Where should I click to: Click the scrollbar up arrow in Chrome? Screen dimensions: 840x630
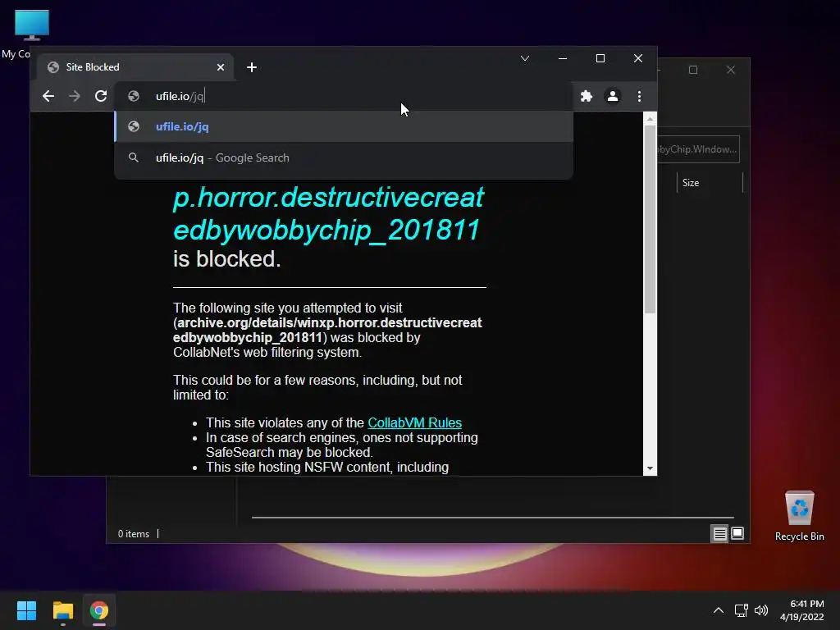[650, 119]
